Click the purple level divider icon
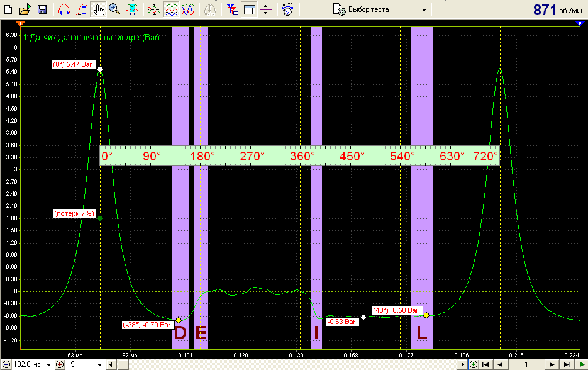 click(x=265, y=10)
